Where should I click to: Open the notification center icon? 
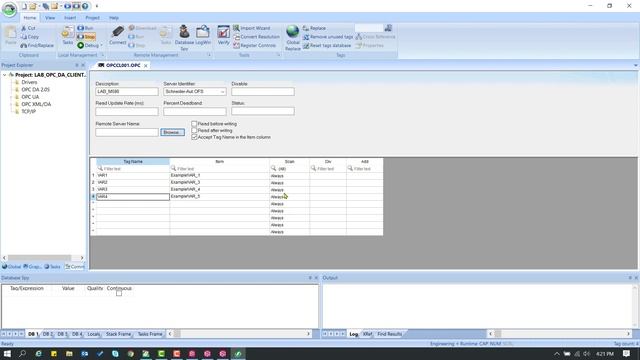(x=627, y=353)
